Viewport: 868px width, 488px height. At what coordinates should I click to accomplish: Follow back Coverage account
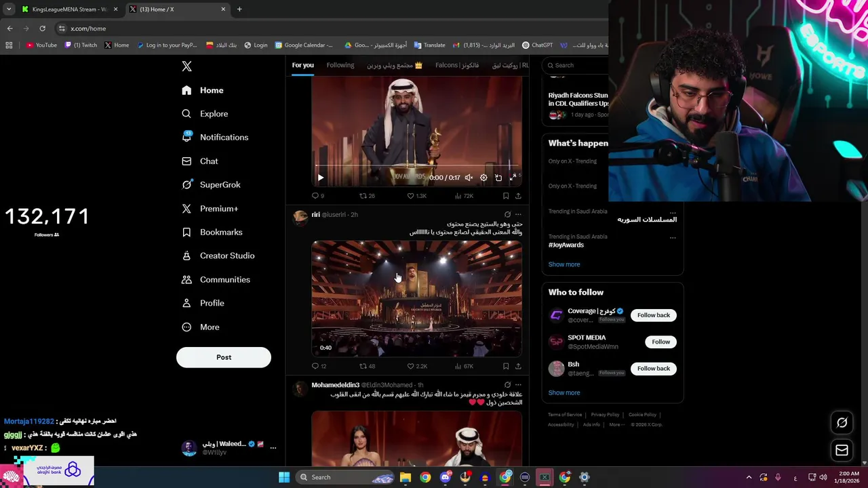654,315
